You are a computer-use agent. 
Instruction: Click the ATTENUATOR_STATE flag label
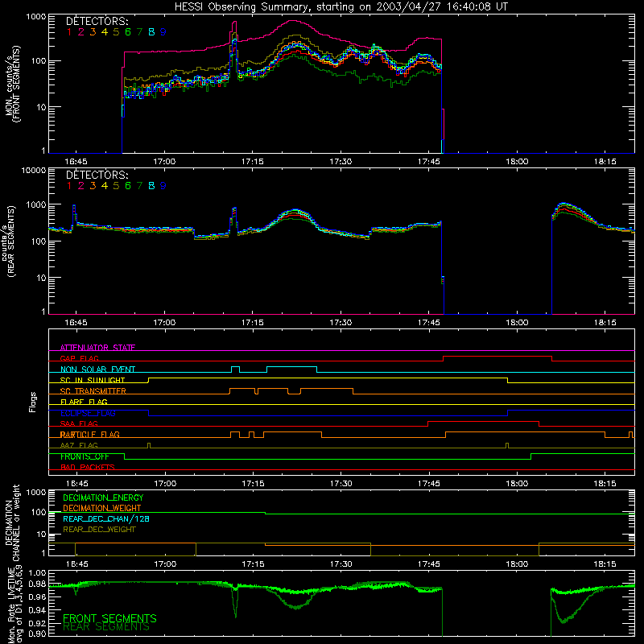[x=97, y=348]
